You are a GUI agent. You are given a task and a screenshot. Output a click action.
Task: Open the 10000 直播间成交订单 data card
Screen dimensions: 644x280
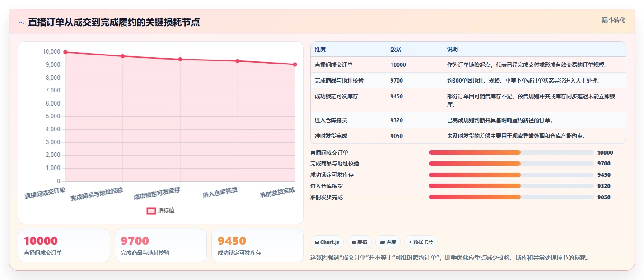click(64, 245)
